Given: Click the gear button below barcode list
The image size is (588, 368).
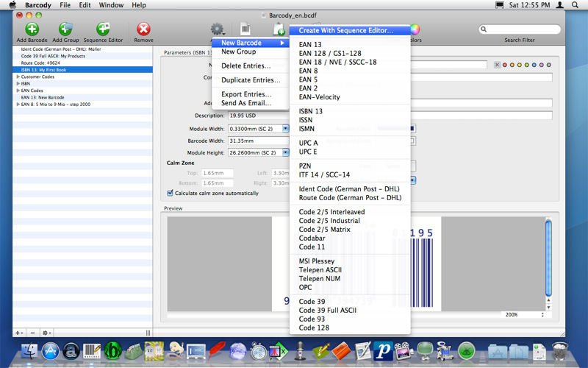Looking at the screenshot, I should pos(47,333).
